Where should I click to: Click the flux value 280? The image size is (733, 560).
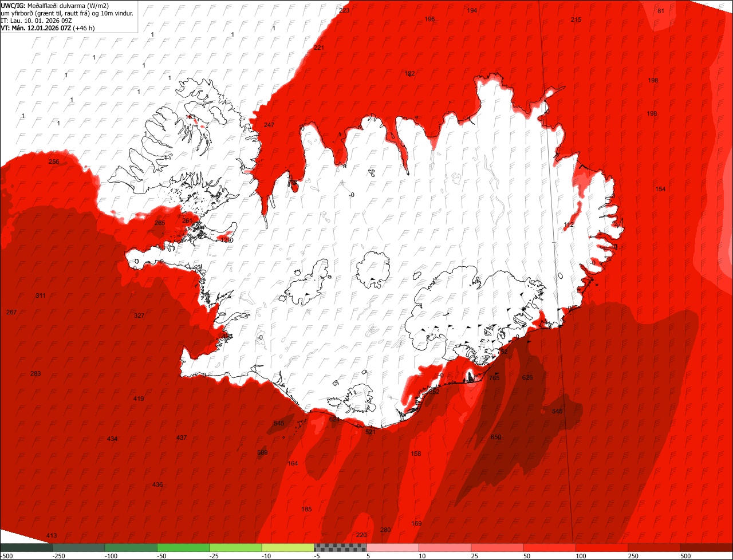pyautogui.click(x=385, y=530)
